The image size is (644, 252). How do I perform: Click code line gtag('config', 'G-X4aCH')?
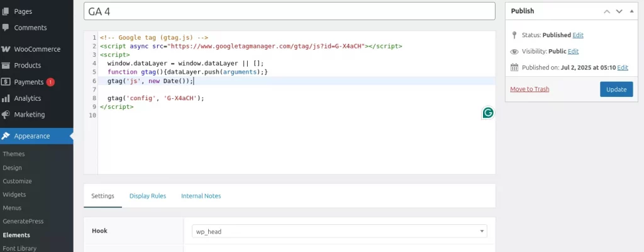click(156, 98)
